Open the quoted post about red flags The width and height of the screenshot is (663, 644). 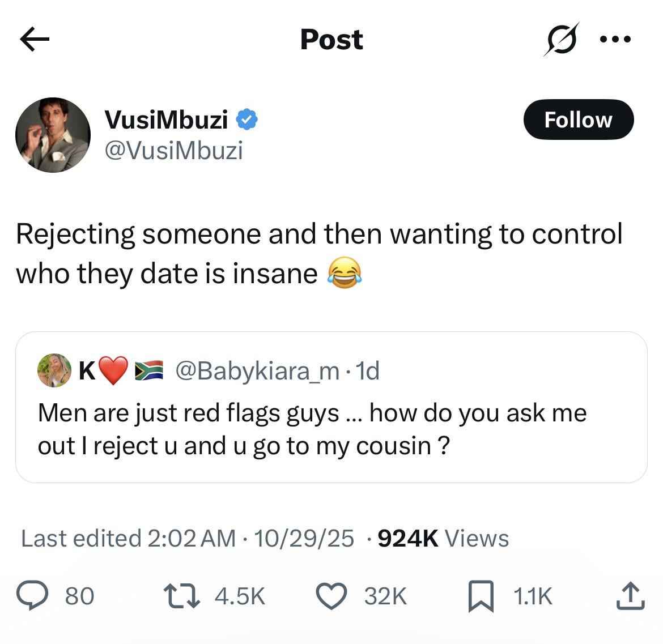pyautogui.click(x=331, y=429)
